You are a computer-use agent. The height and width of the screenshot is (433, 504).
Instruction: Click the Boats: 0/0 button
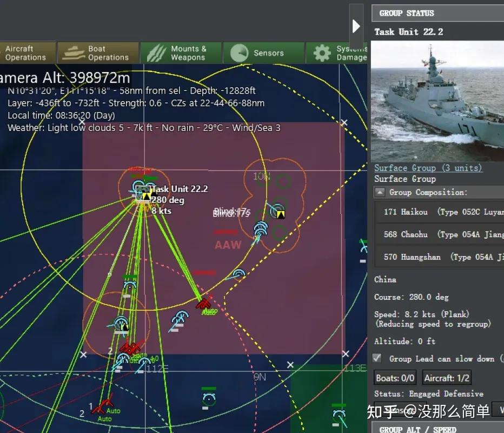point(395,378)
